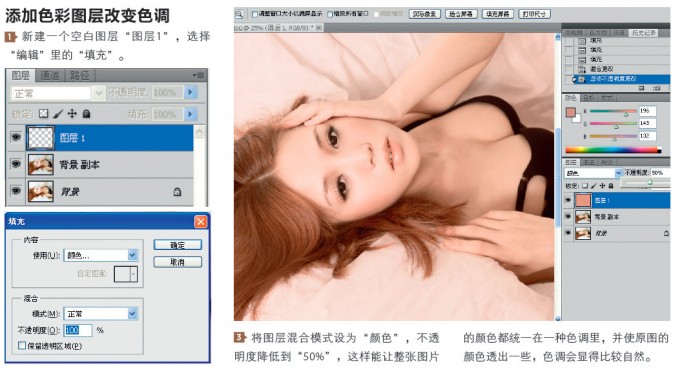Click lock transparent pixels icon in left Layers panel
The width and height of the screenshot is (673, 368).
coord(44,114)
